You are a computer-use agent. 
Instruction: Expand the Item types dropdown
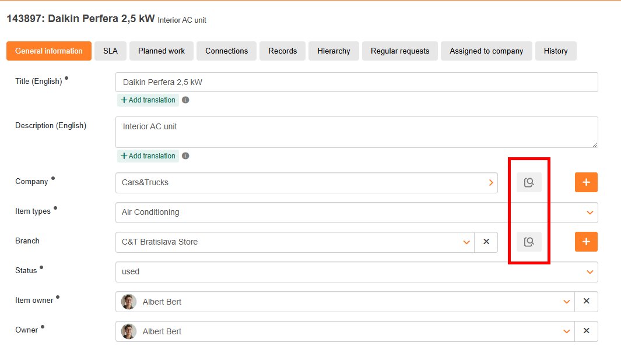(x=590, y=213)
